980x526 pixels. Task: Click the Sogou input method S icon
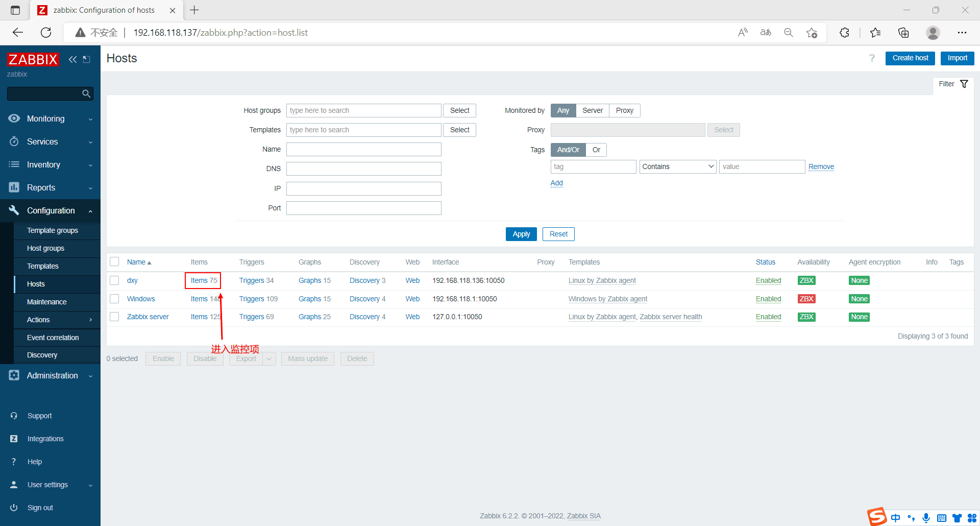click(877, 517)
